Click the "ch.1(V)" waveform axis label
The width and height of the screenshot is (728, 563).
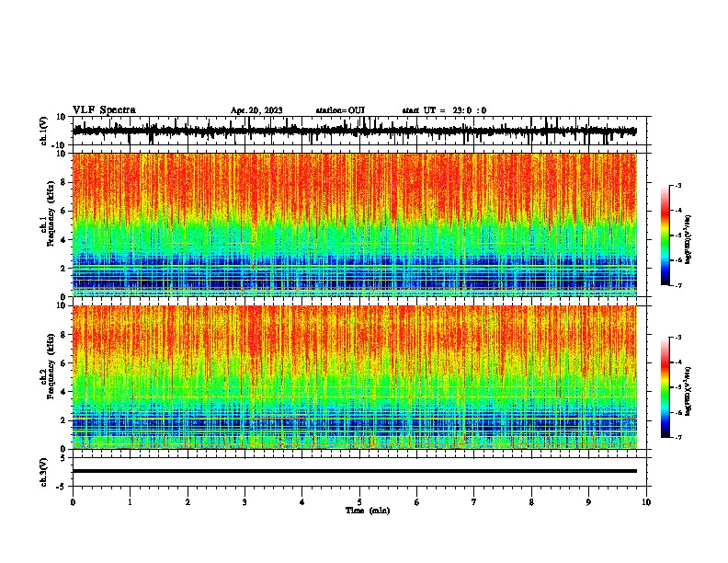coord(44,131)
